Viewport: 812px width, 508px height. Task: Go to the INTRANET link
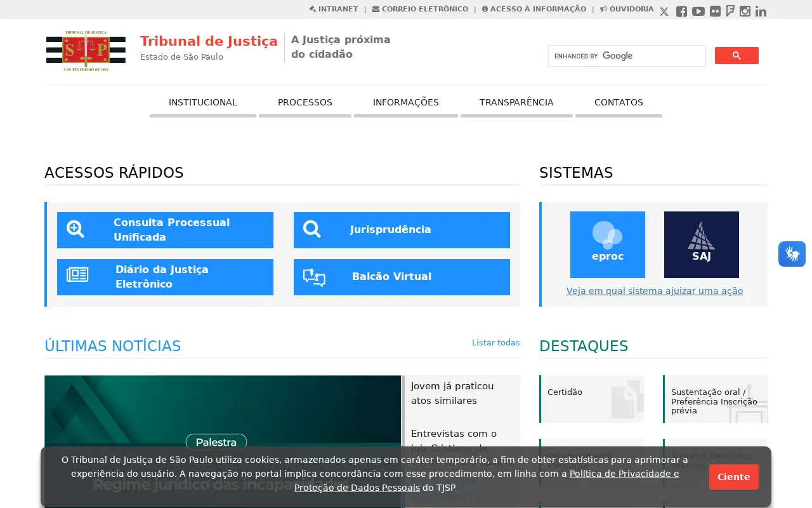click(x=334, y=9)
